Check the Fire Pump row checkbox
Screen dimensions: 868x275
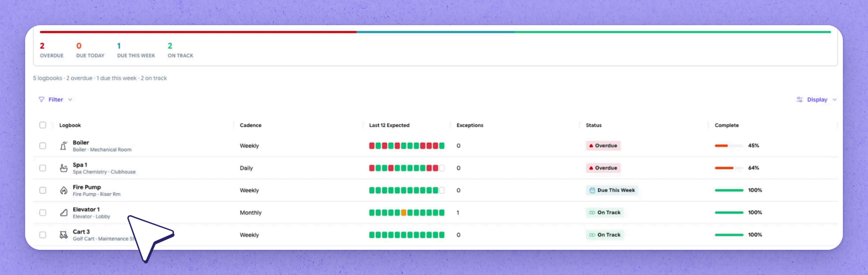[43, 191]
